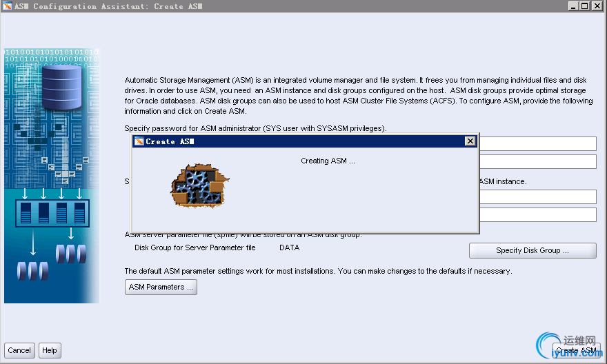Open the Specify Disk Group dialog
The height and width of the screenshot is (364, 607).
(x=533, y=251)
